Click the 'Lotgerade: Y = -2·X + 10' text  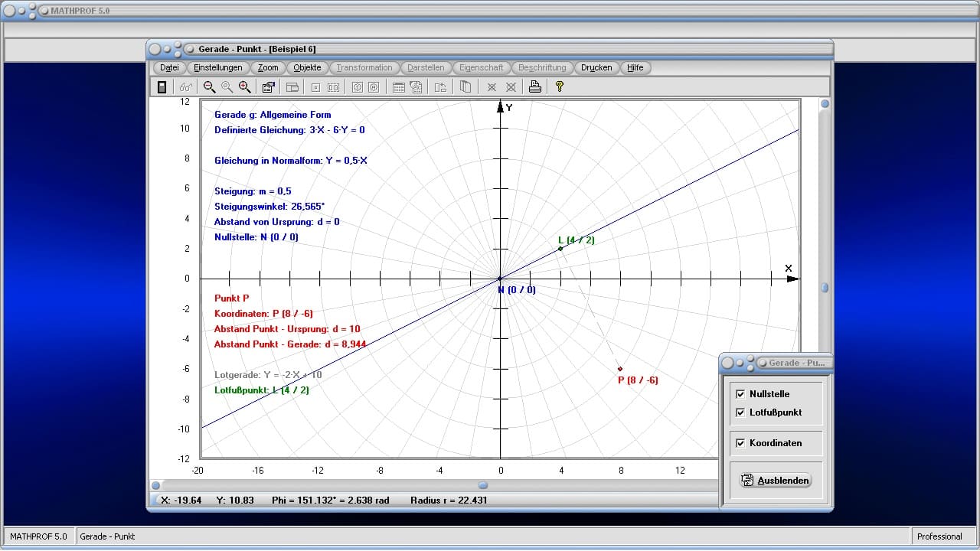click(268, 375)
